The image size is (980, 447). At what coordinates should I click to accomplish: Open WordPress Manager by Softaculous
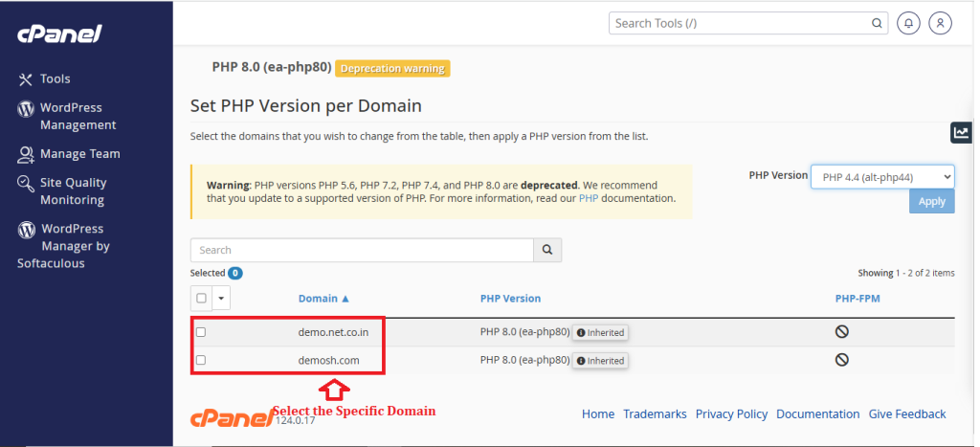tap(64, 246)
